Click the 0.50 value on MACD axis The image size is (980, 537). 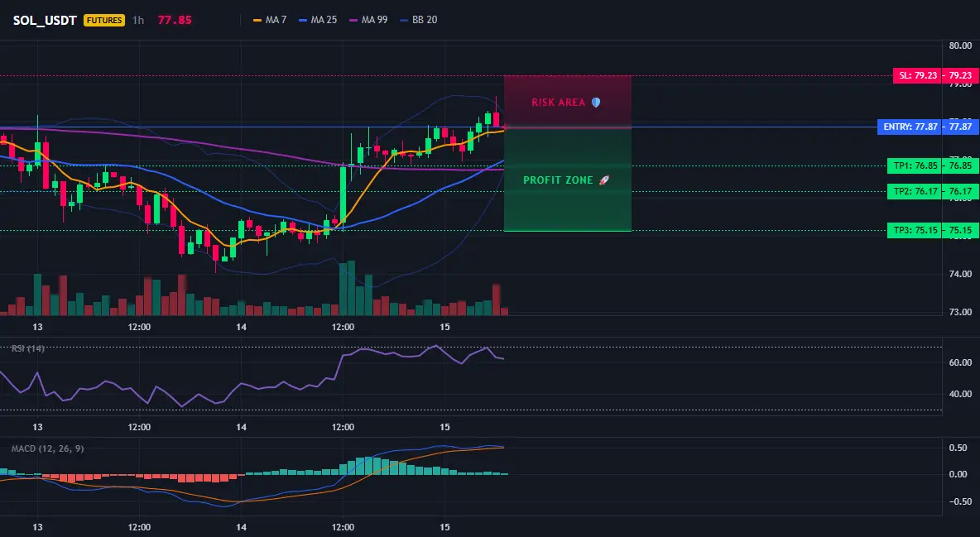(x=958, y=448)
